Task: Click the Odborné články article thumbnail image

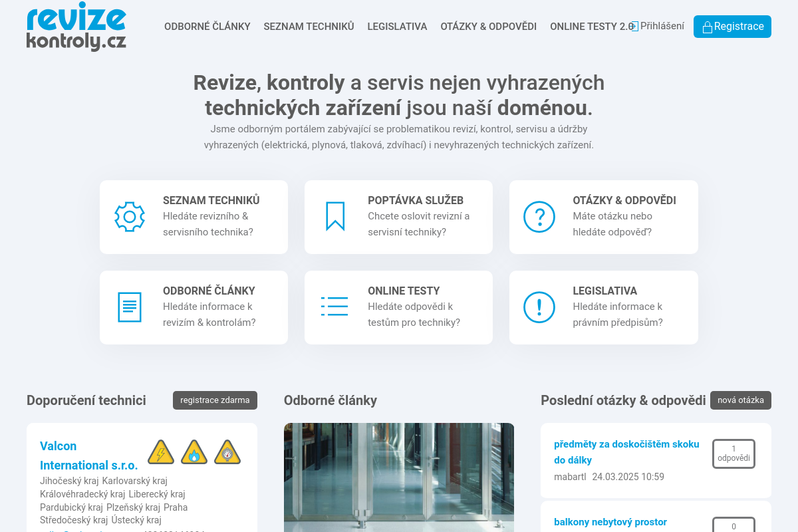Action: pyautogui.click(x=399, y=477)
